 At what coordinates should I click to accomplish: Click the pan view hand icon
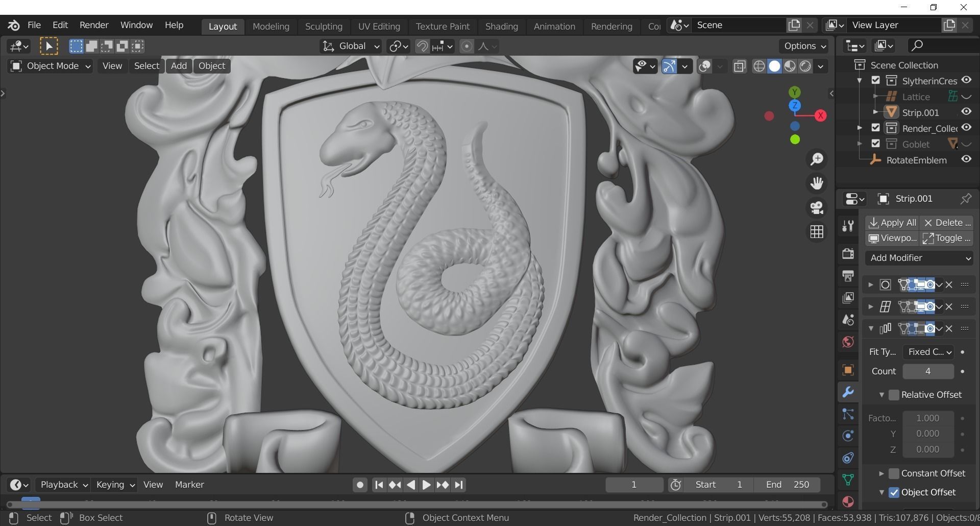coord(817,183)
